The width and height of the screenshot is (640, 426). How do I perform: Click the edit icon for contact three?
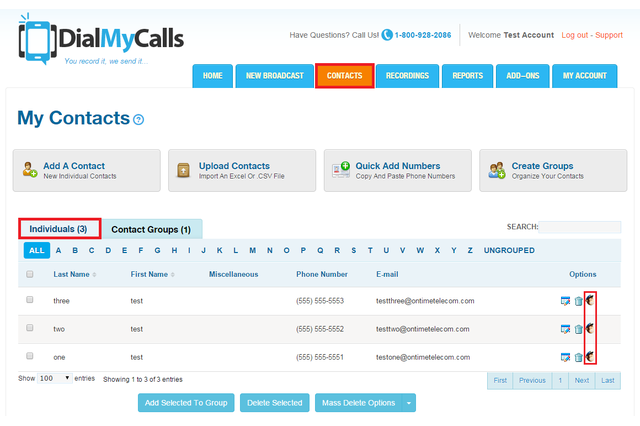point(565,300)
